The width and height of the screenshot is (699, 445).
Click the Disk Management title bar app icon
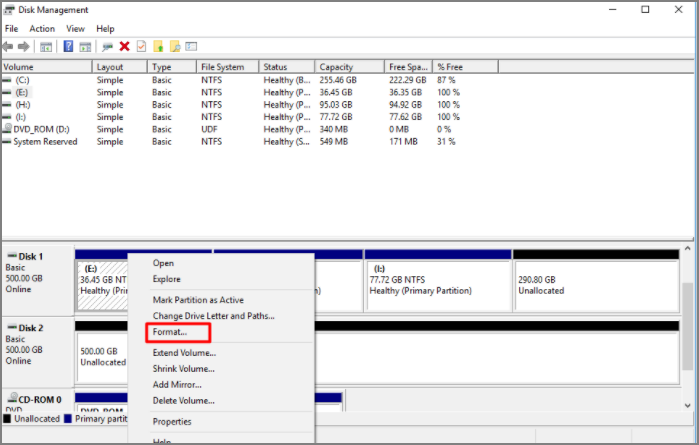(10, 10)
